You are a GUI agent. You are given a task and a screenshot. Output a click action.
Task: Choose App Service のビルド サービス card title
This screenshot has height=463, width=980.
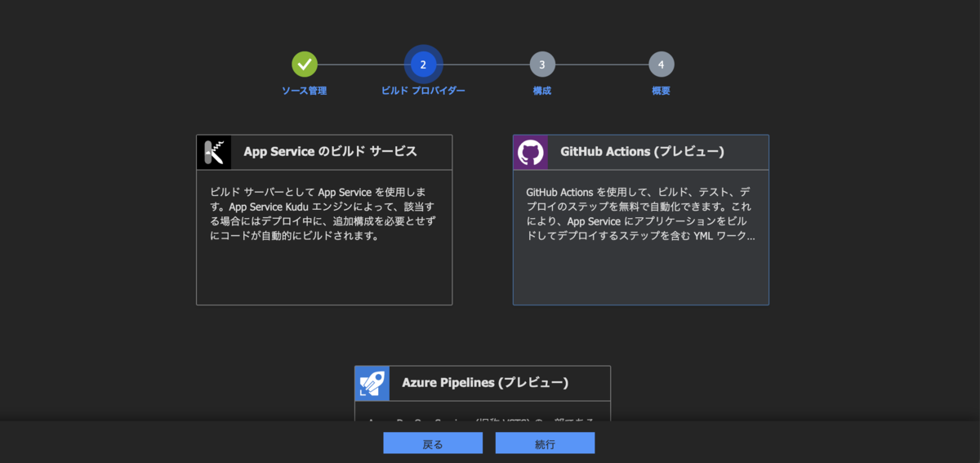point(330,152)
